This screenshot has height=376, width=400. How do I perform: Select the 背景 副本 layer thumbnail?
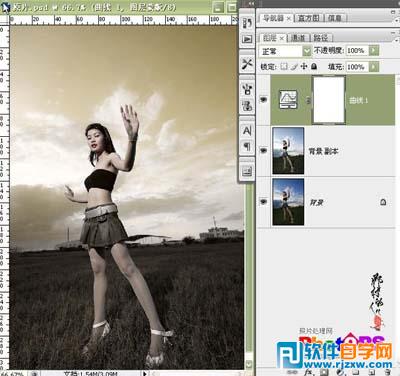click(x=288, y=151)
